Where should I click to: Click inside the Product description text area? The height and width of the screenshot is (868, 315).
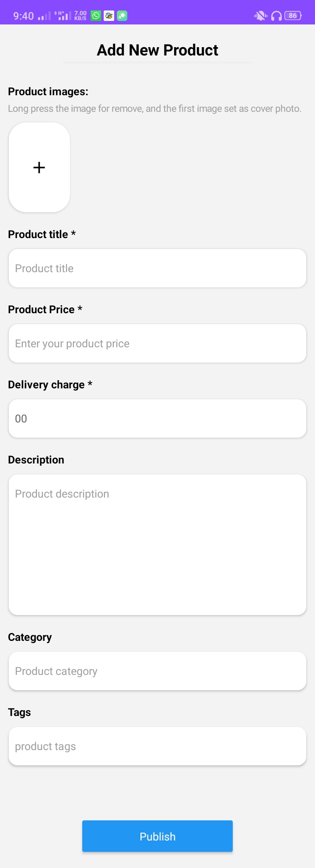[157, 544]
